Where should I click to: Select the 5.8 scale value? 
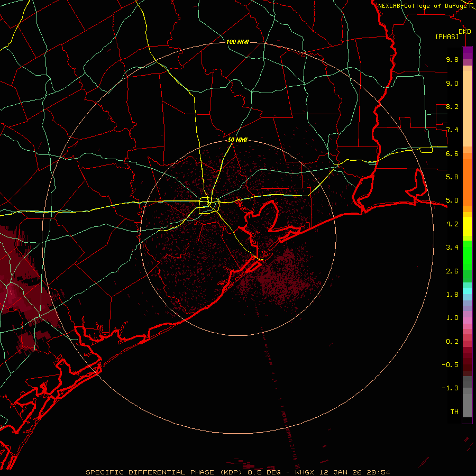pyautogui.click(x=452, y=177)
